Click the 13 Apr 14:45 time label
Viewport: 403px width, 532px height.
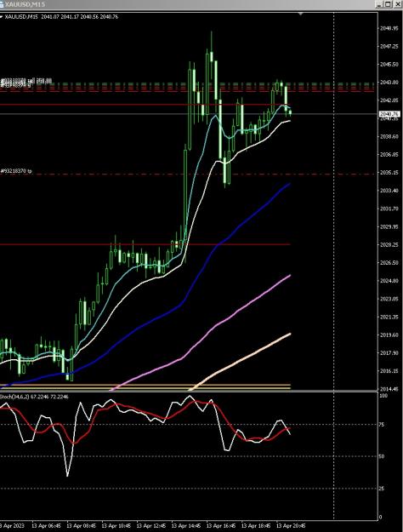[186, 525]
